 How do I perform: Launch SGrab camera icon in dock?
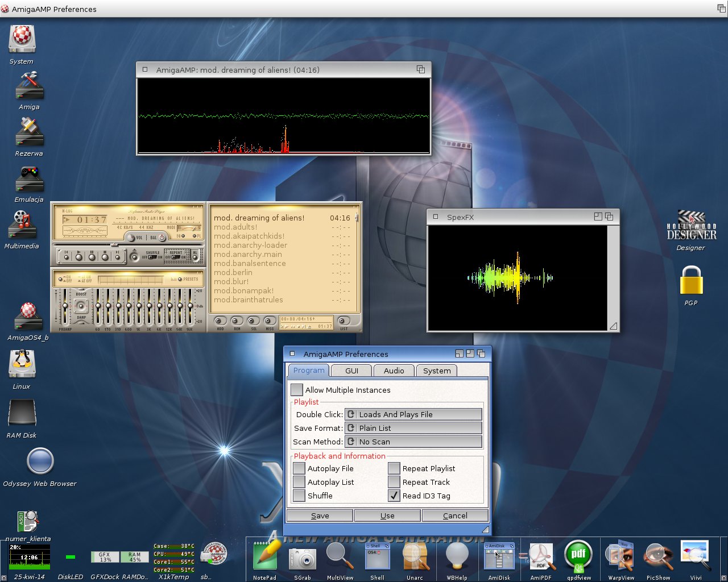[303, 558]
